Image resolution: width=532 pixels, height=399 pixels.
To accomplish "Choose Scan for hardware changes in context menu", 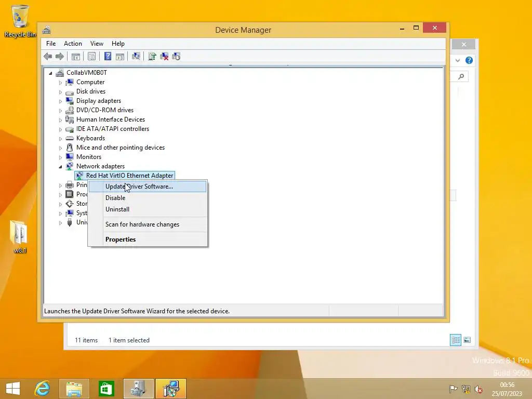I will click(x=148, y=224).
